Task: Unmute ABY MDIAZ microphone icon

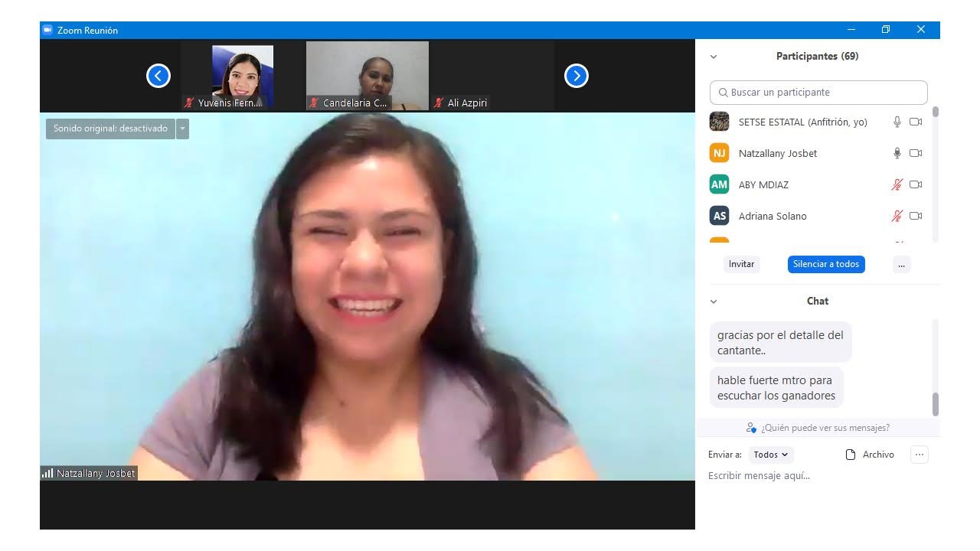Action: tap(897, 184)
